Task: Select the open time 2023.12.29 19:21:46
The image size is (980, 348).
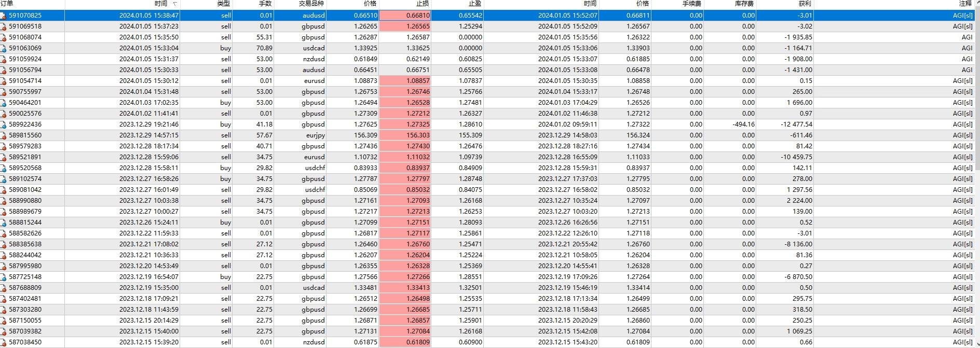Action: coord(149,124)
